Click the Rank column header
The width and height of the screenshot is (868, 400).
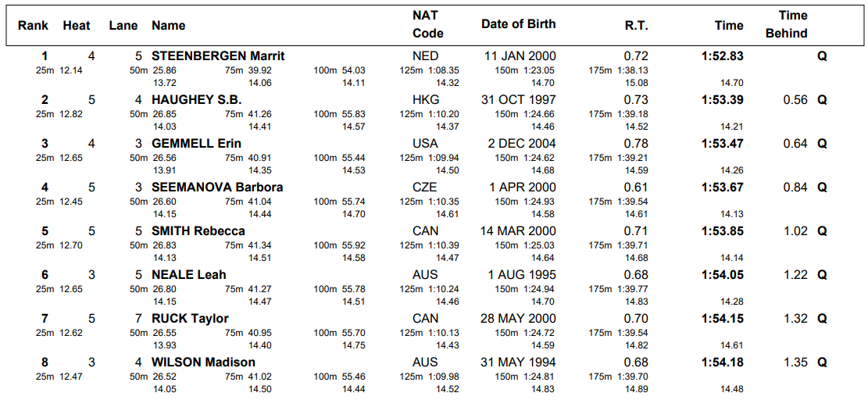pyautogui.click(x=33, y=26)
